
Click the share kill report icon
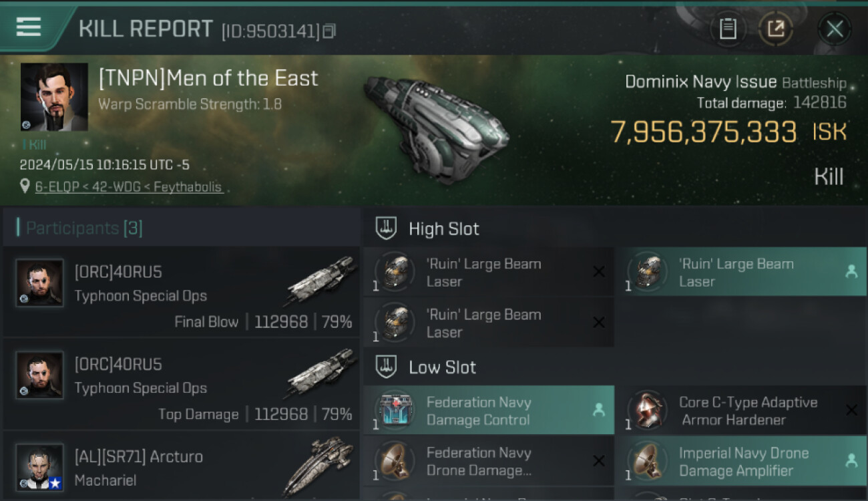click(x=775, y=29)
